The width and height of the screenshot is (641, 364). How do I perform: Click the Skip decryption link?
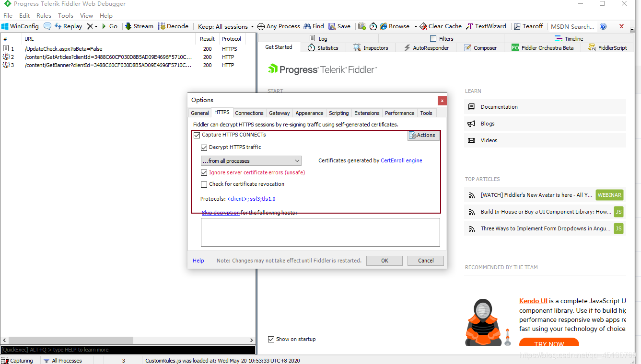point(221,213)
